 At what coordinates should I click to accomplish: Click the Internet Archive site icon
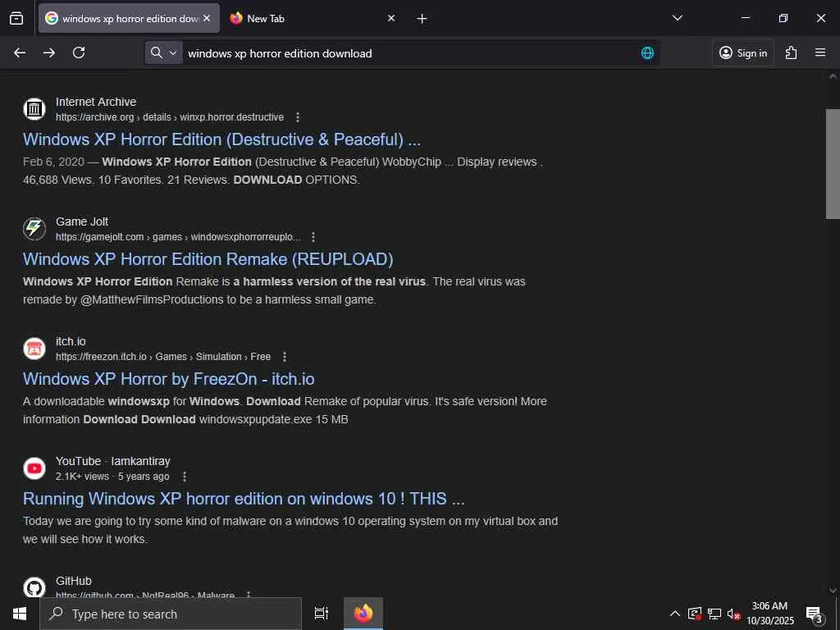(34, 109)
